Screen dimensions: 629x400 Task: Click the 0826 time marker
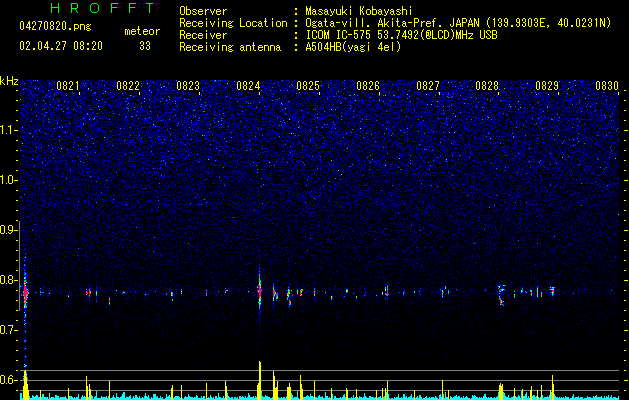[368, 86]
